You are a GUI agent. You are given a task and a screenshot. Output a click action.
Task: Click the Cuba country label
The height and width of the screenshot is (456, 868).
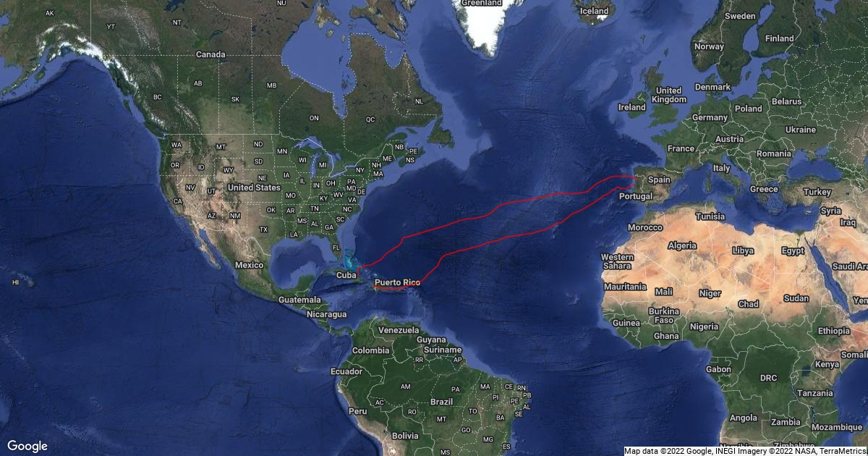click(x=346, y=275)
